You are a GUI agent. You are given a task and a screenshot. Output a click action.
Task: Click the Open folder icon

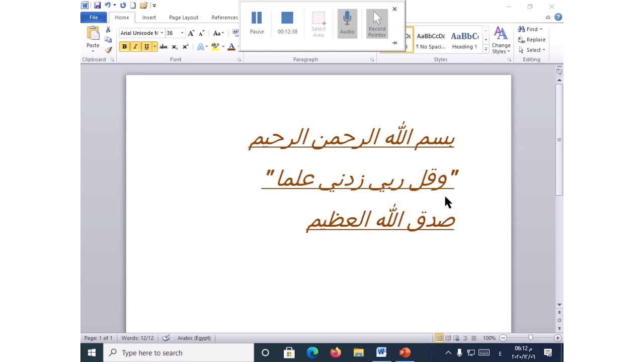[143, 6]
